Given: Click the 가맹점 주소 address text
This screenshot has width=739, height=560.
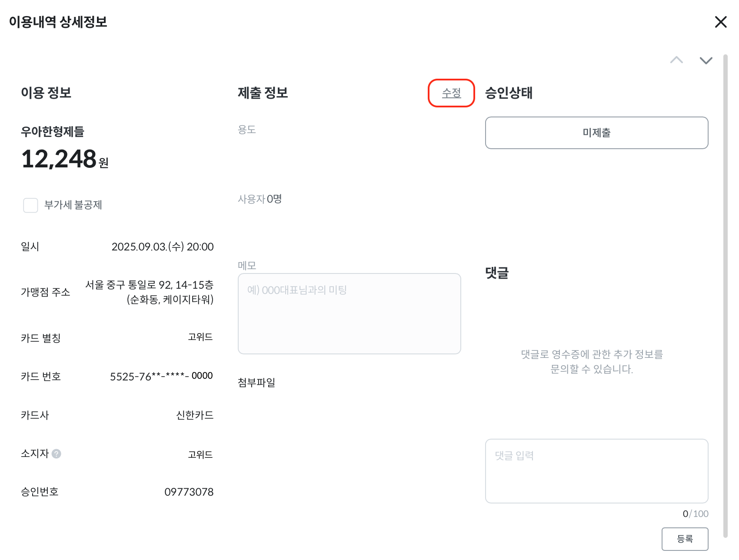Looking at the screenshot, I should [x=149, y=292].
